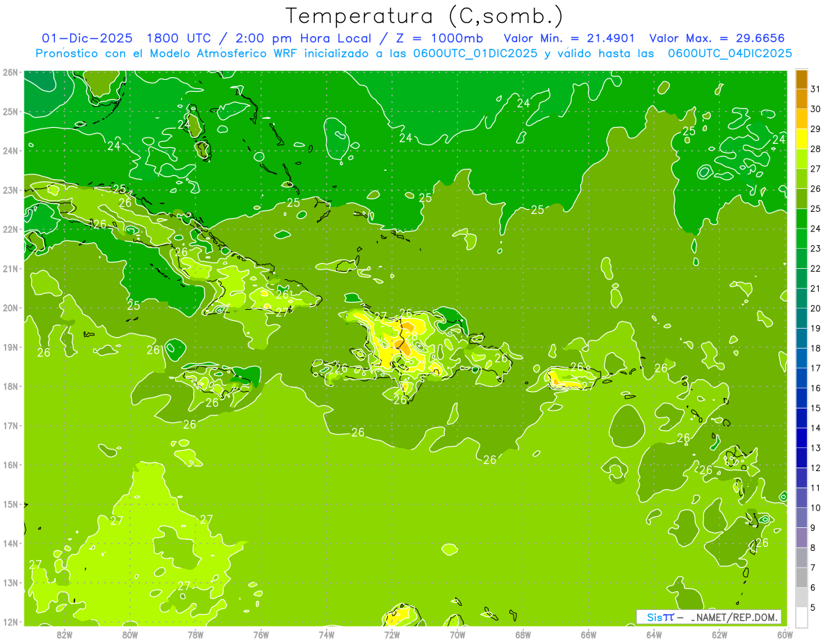Click the legend value 31
The image size is (834, 644).
(815, 89)
